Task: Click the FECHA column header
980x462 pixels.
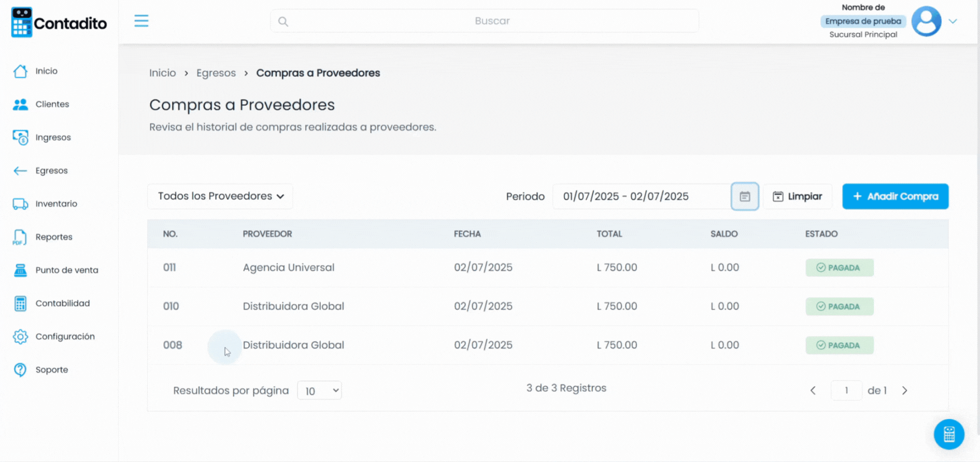Action: click(467, 234)
